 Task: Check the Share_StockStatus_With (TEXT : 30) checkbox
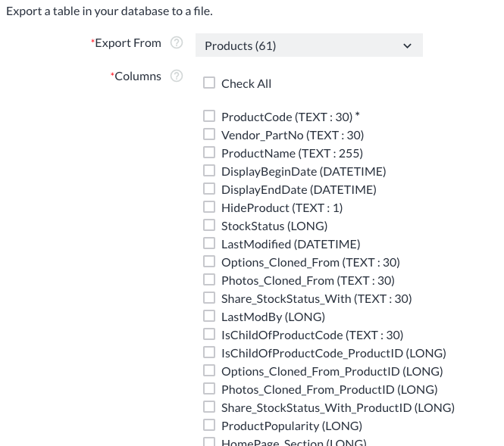(209, 298)
